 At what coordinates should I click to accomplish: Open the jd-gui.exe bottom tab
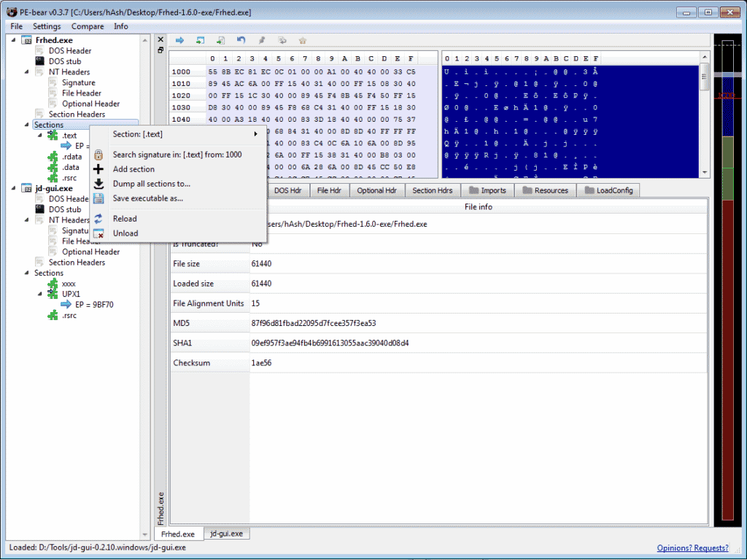[226, 534]
